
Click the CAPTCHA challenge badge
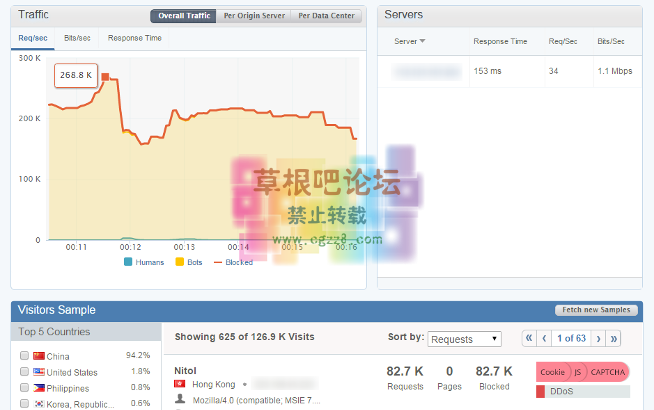(x=608, y=372)
